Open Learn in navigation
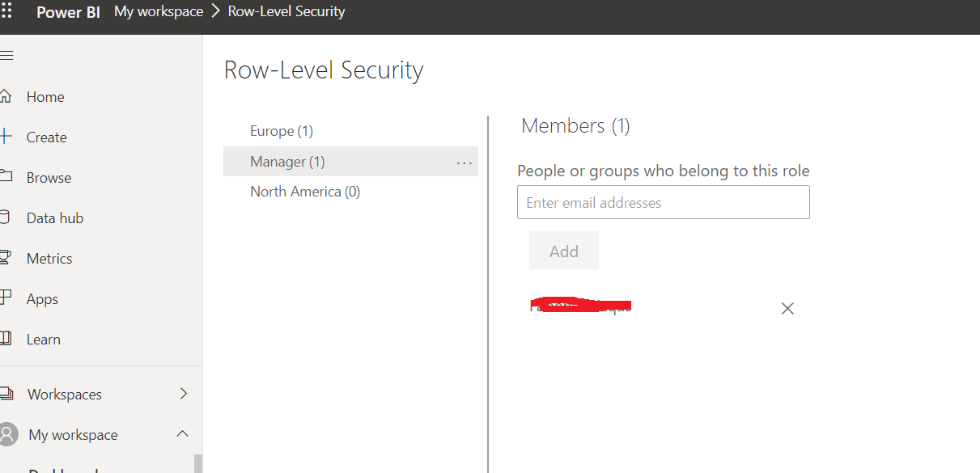Screen dimensions: 980x473 click(x=44, y=340)
